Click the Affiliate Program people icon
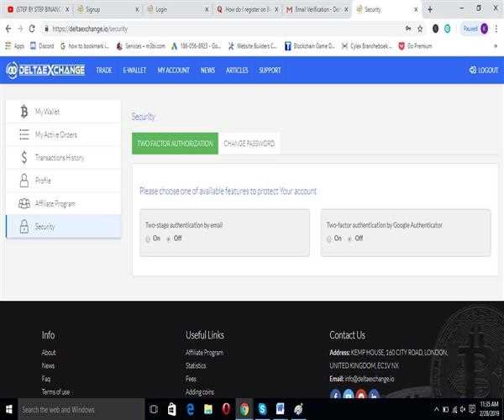Image resolution: width=504 pixels, height=420 pixels. click(x=24, y=203)
